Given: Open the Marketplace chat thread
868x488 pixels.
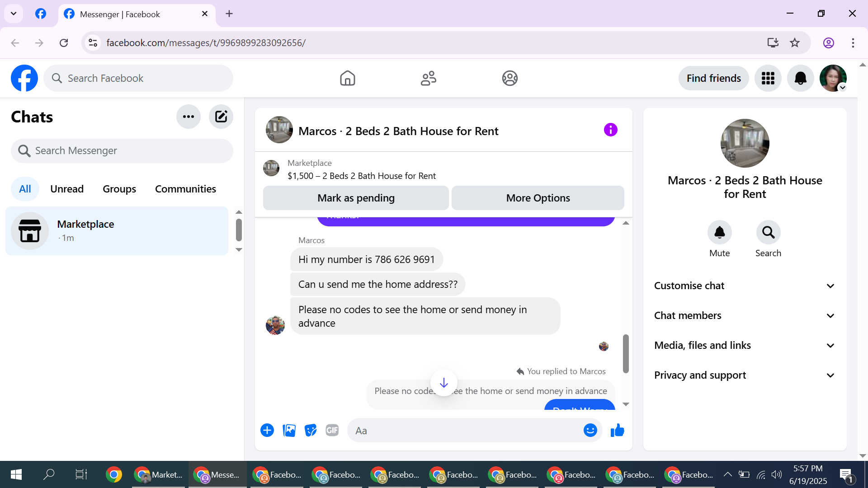Looking at the screenshot, I should pyautogui.click(x=117, y=231).
